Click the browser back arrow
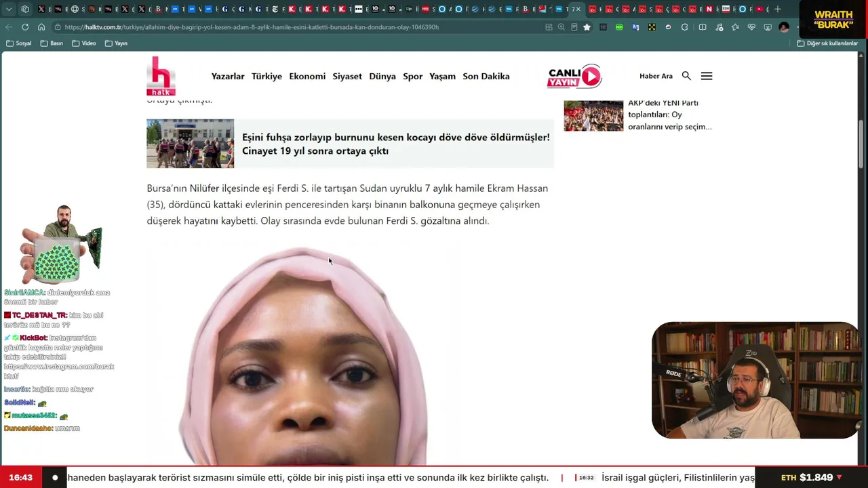This screenshot has width=868, height=488. [9, 27]
